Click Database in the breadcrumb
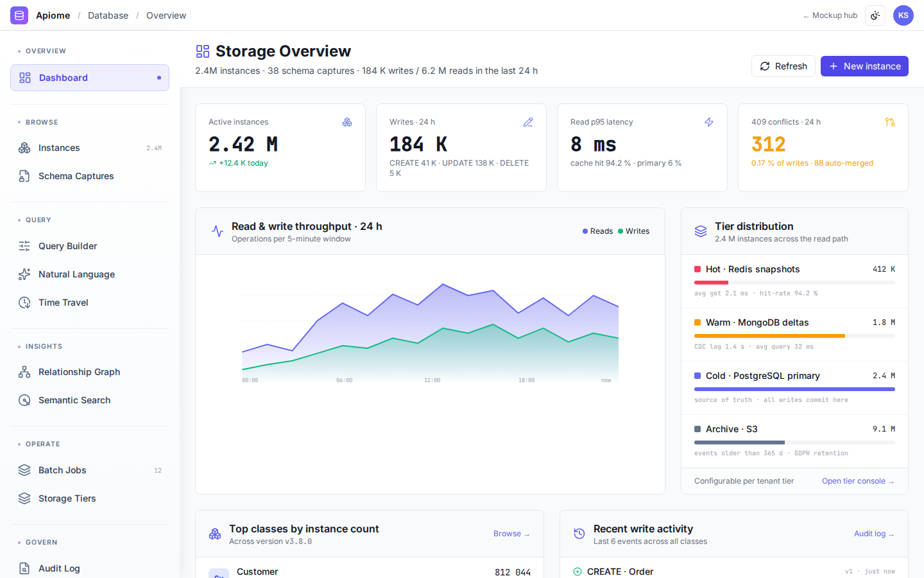Viewport: 924px width, 578px height. (108, 15)
